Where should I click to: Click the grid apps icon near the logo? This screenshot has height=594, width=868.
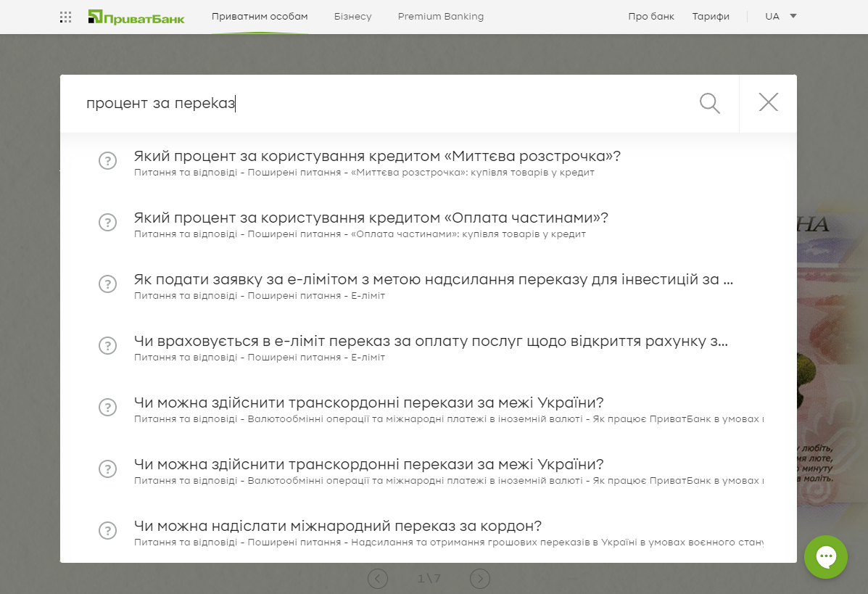click(65, 16)
